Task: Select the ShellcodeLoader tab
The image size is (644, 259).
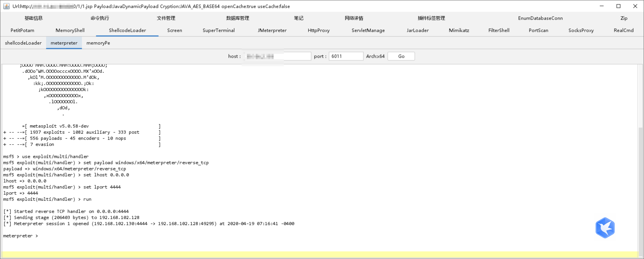Action: pyautogui.click(x=127, y=30)
